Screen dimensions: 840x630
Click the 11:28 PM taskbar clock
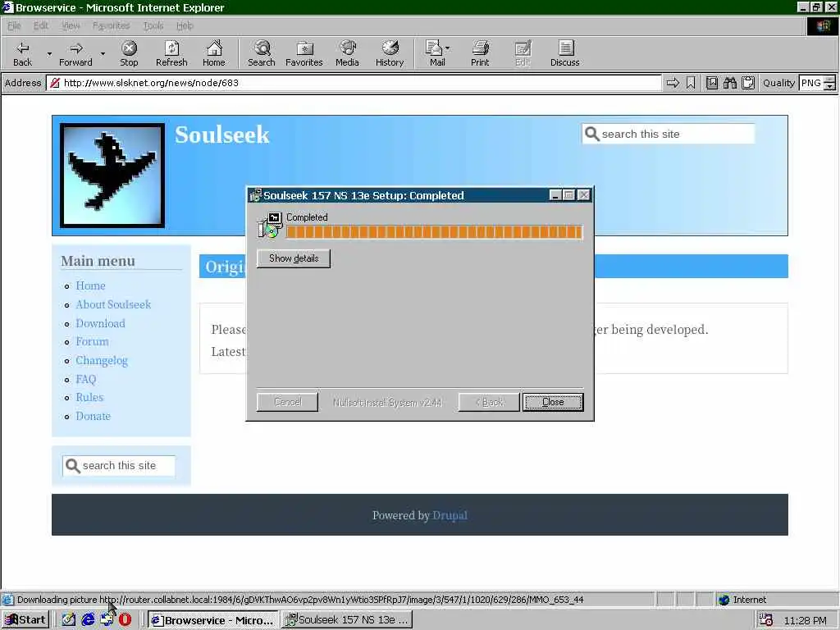tap(805, 620)
